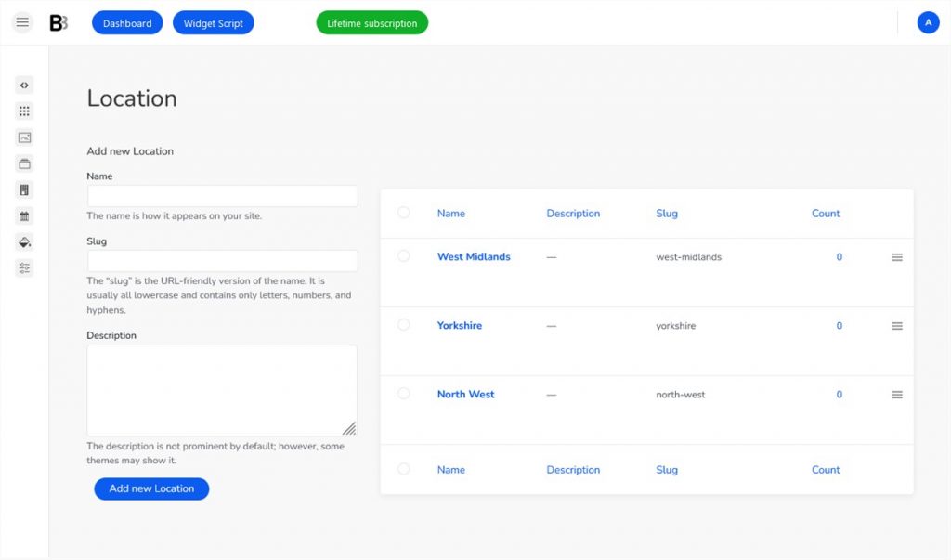Screen dimensions: 951x560
Task: Select the building sidebar icon
Action: pyautogui.click(x=23, y=189)
